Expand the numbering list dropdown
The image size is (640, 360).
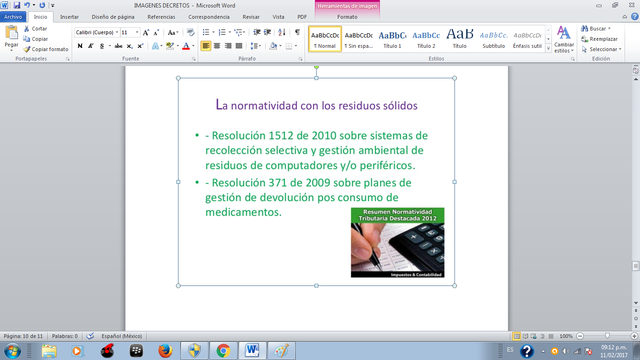click(x=229, y=32)
